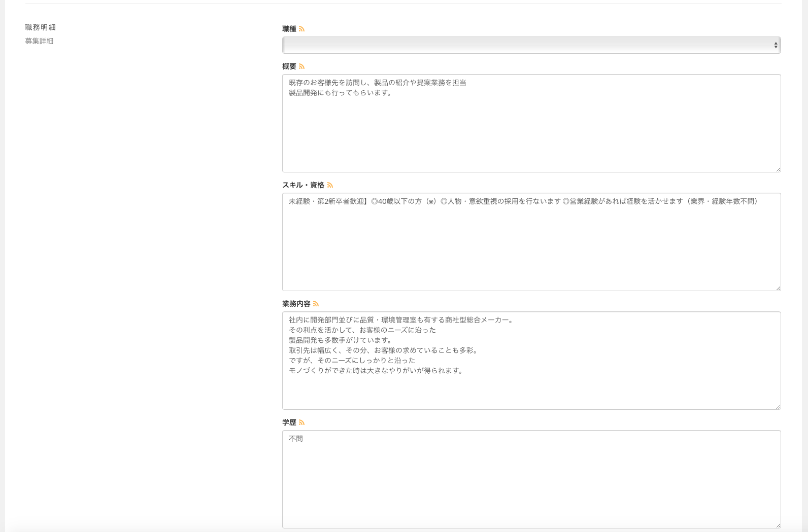Click the feed icon beside 業務内容

[316, 304]
